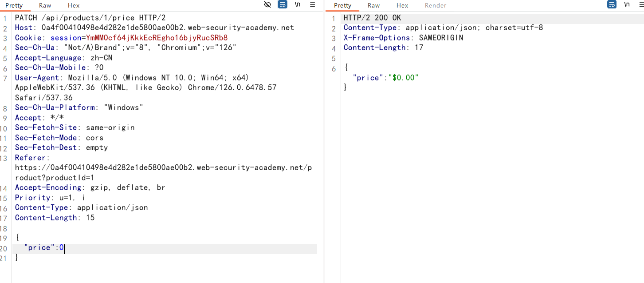Open the response Hex tab
Image resolution: width=644 pixels, height=283 pixels.
pos(402,5)
